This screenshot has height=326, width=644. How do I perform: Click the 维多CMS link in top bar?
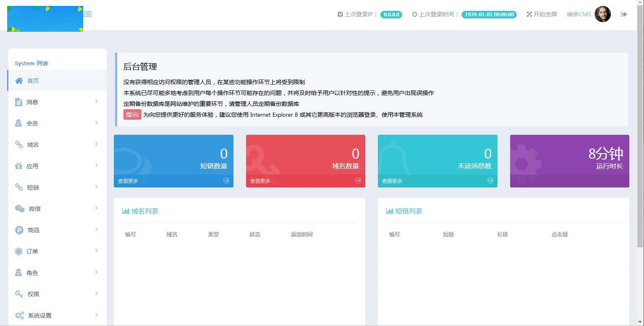(x=579, y=14)
